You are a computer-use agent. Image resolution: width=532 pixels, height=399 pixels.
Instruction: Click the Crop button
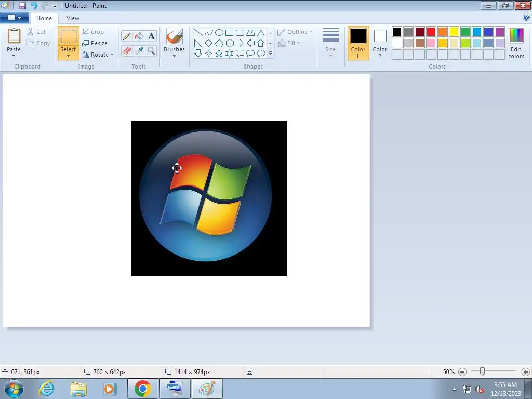93,32
